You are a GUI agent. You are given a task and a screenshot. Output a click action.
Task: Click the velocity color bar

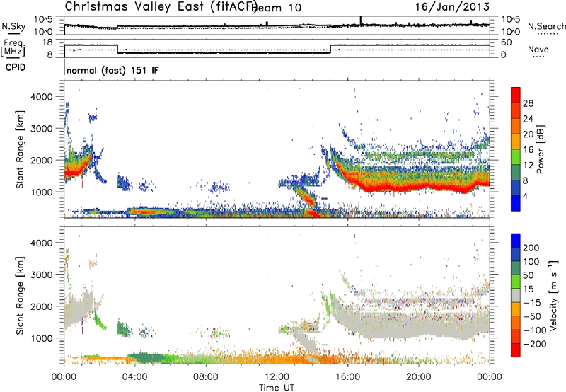(x=516, y=295)
